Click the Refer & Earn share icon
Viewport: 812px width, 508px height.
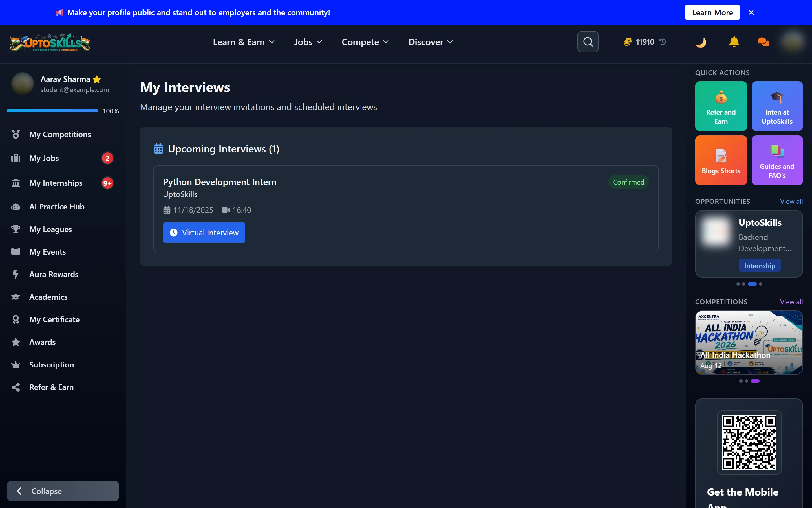click(x=16, y=387)
